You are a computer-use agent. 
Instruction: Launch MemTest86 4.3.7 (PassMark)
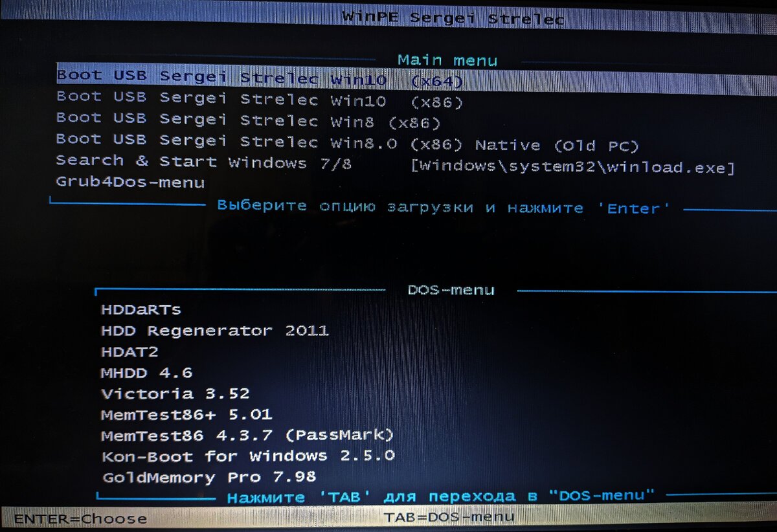[x=247, y=435]
